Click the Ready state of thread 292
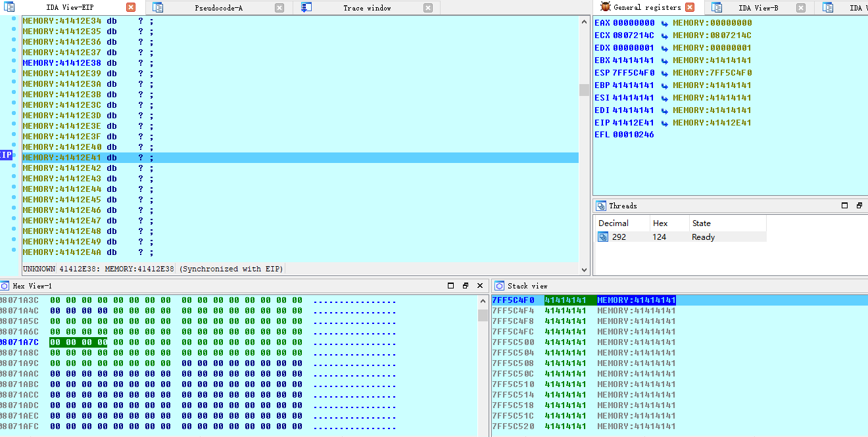This screenshot has height=437, width=868. click(703, 237)
